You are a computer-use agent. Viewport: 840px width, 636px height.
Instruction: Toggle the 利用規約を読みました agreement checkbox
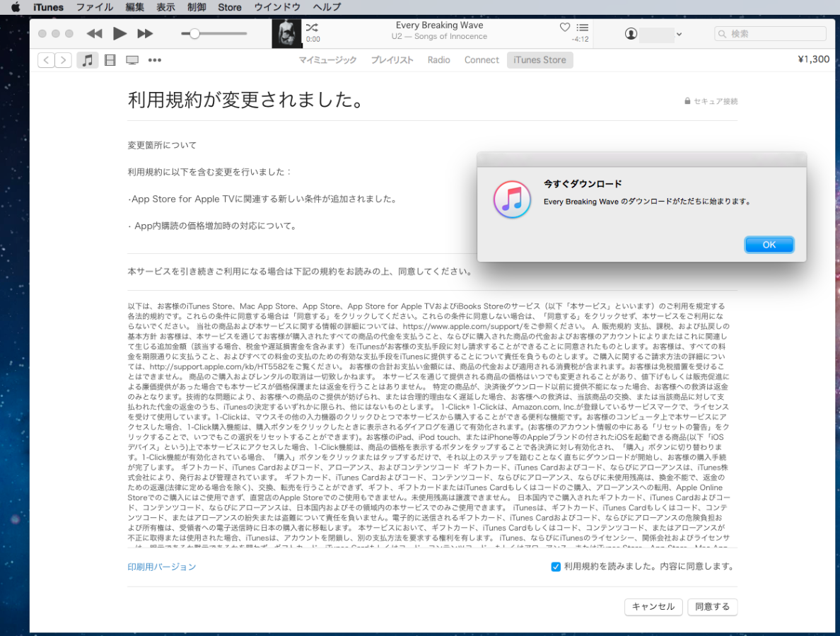tap(556, 567)
